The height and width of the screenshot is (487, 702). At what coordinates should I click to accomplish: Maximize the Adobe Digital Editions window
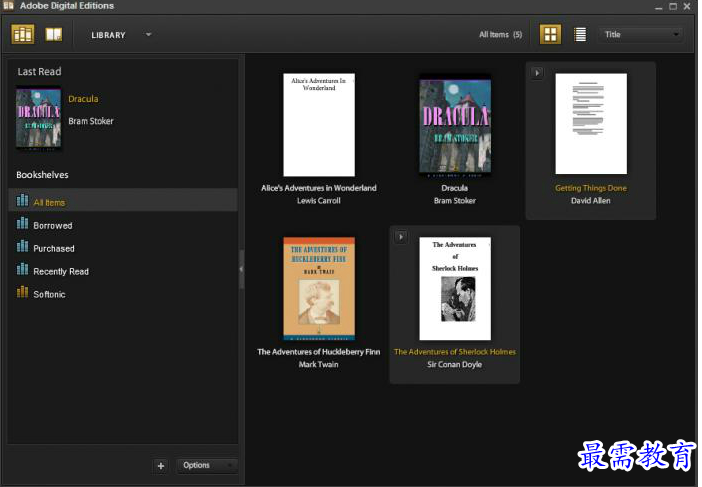(673, 6)
